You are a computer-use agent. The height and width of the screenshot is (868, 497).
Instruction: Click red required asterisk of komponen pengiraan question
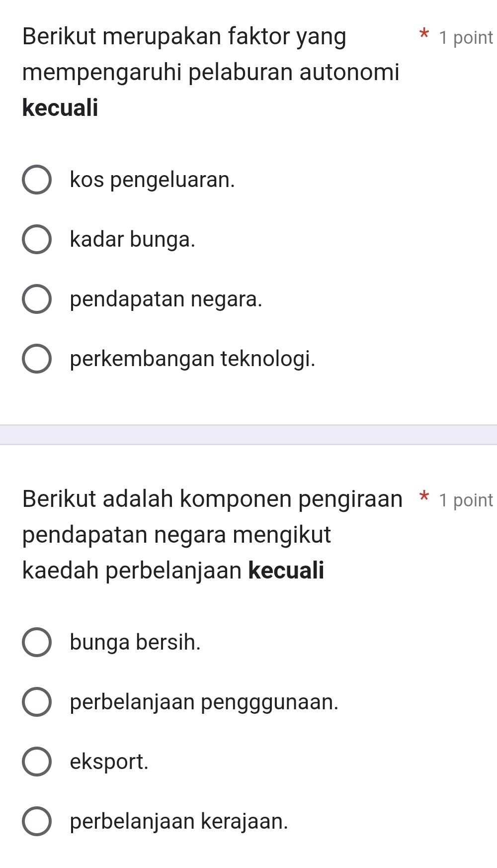click(424, 497)
